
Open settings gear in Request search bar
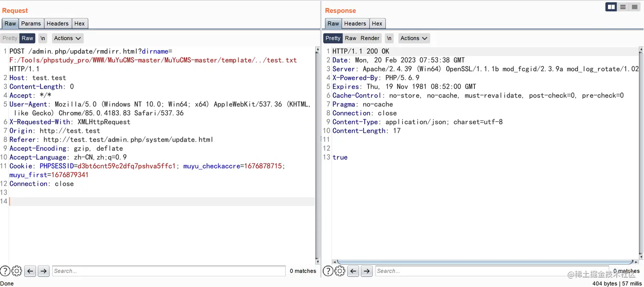tap(17, 271)
